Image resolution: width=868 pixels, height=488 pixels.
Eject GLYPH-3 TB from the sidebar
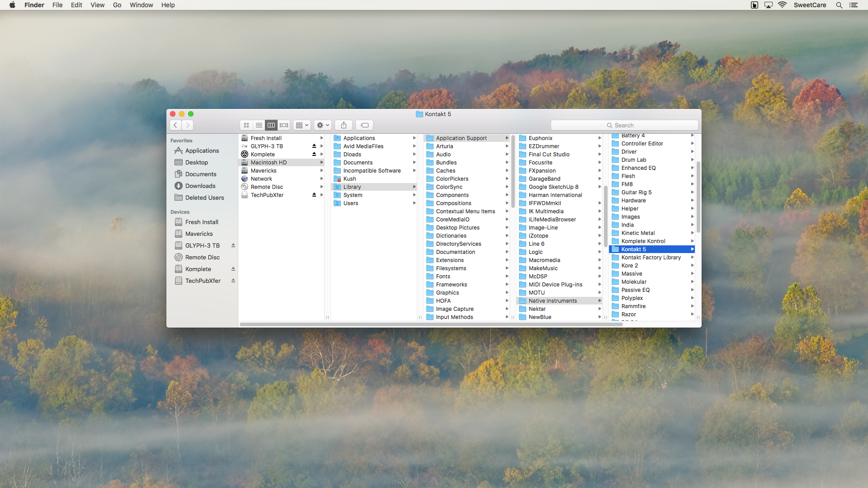[x=233, y=246]
